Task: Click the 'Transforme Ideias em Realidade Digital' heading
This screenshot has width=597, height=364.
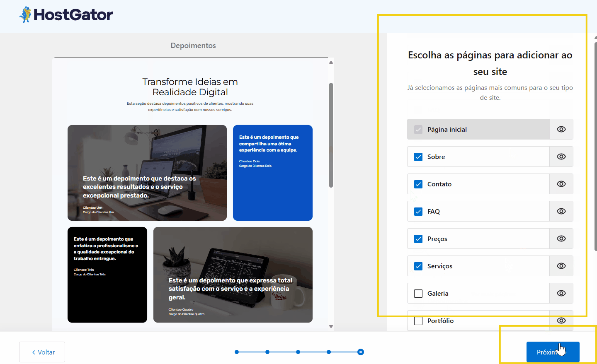Action: click(190, 87)
